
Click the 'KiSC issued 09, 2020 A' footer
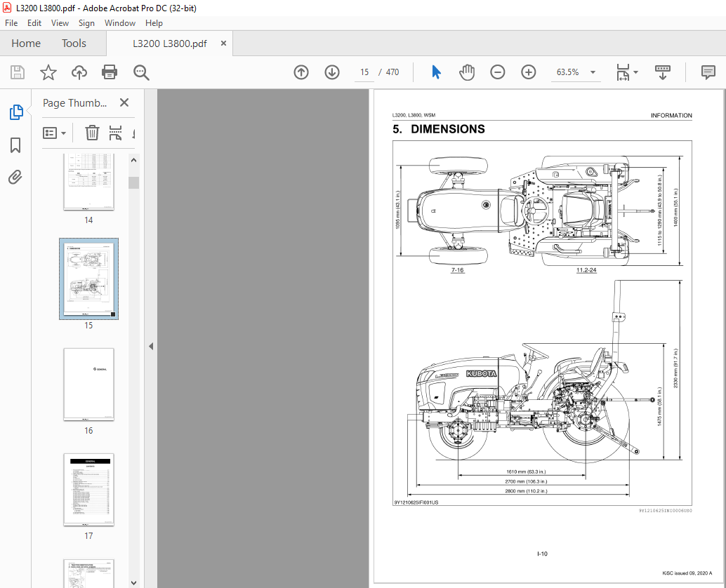coord(687,573)
